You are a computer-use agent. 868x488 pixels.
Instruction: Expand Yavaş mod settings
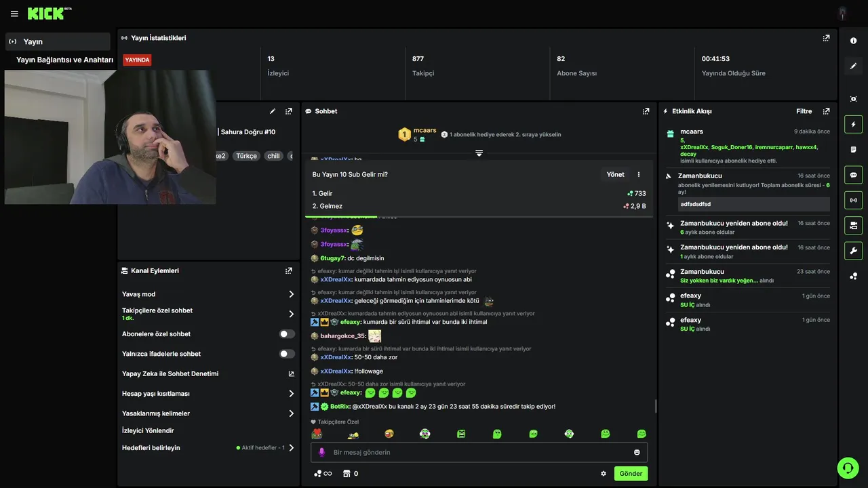pos(292,294)
